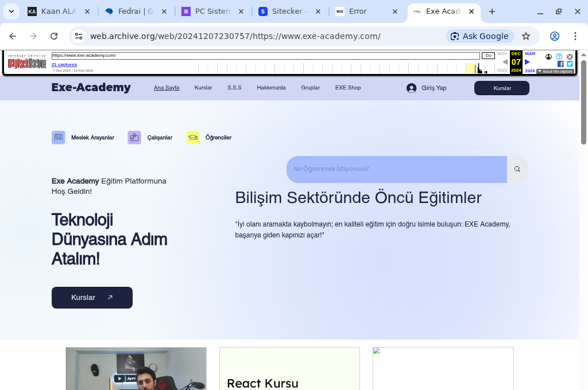Click inside the Ne Öğrenmek İstiyorsun search field
Screen dimensions: 588x390
point(396,169)
